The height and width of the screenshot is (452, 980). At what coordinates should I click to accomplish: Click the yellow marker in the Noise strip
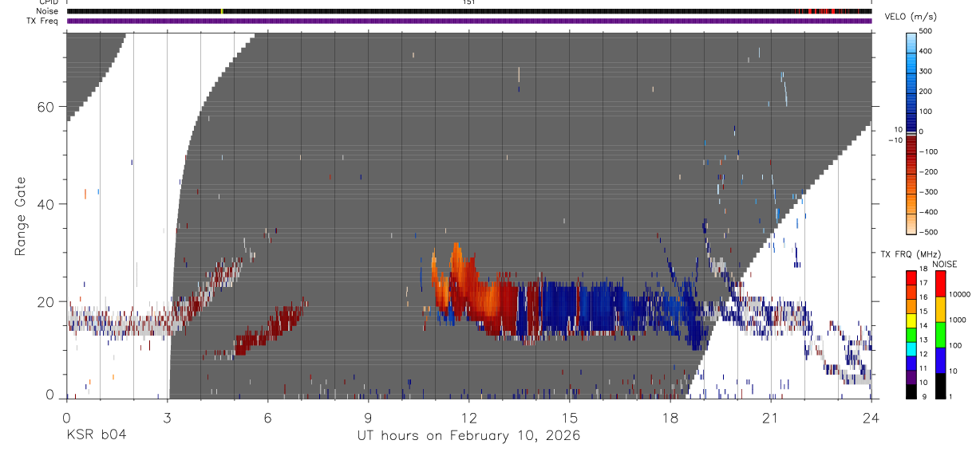[x=222, y=12]
